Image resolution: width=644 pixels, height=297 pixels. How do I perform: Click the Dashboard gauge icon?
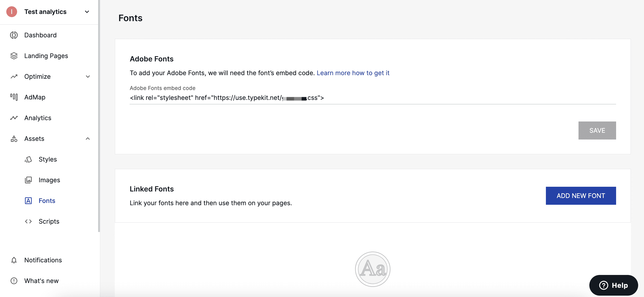click(14, 35)
